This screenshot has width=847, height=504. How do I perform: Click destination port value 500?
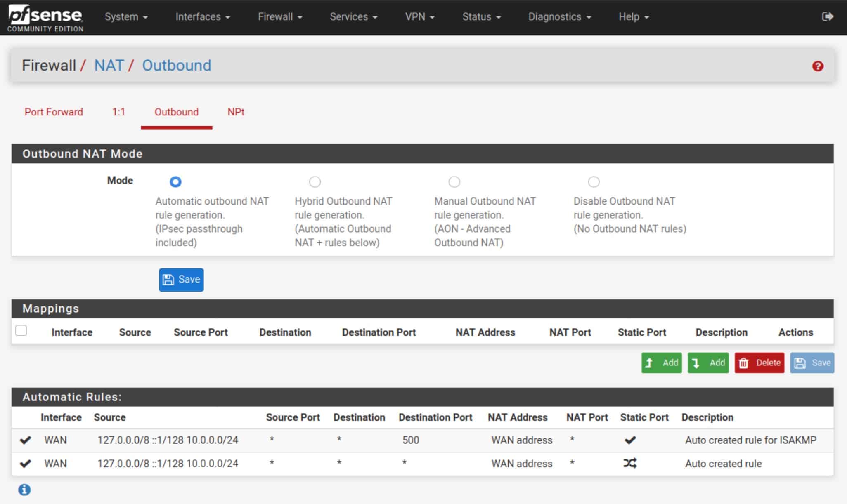(x=411, y=440)
